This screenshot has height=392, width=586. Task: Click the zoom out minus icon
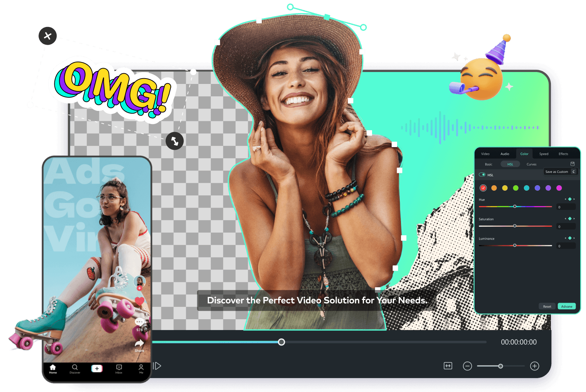point(467,366)
